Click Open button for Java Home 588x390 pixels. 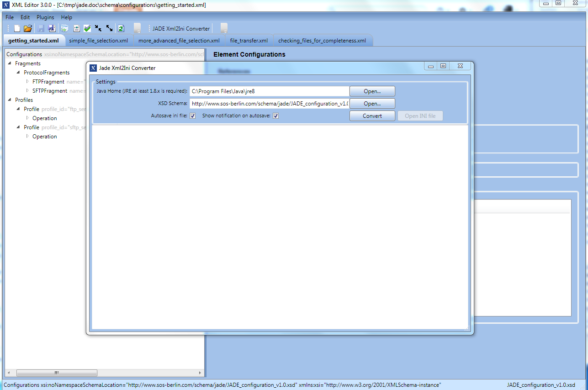pyautogui.click(x=372, y=91)
